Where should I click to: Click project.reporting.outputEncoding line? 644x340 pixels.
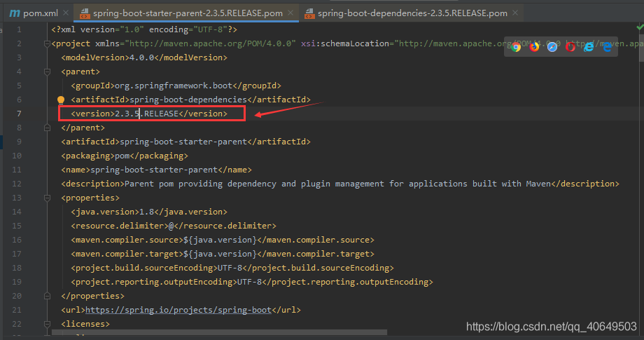click(252, 282)
